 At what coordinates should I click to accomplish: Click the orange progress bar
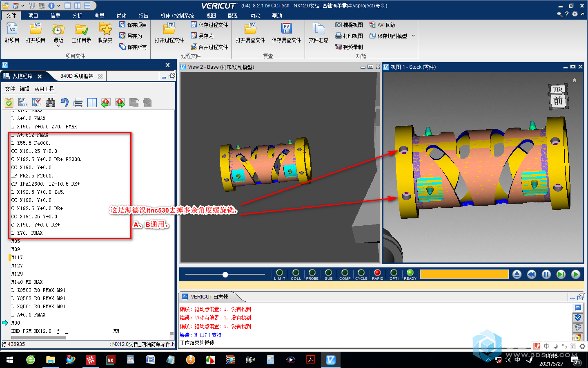pos(465,274)
